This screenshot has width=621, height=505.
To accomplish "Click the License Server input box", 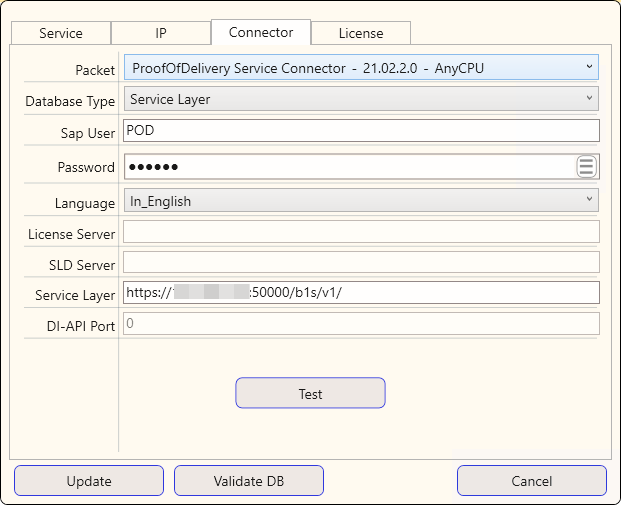I will (x=360, y=232).
